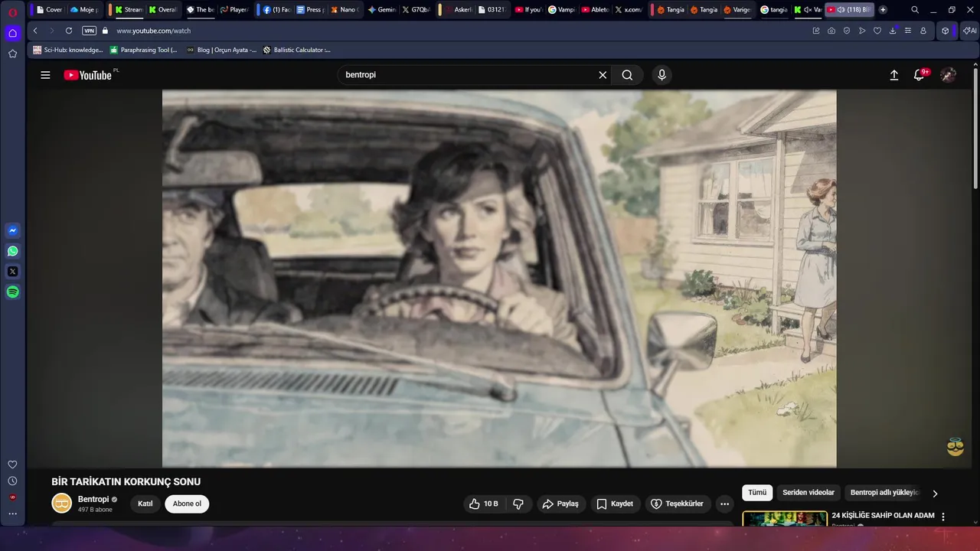Open YouTube notifications bell
The image size is (980, 551).
[919, 75]
